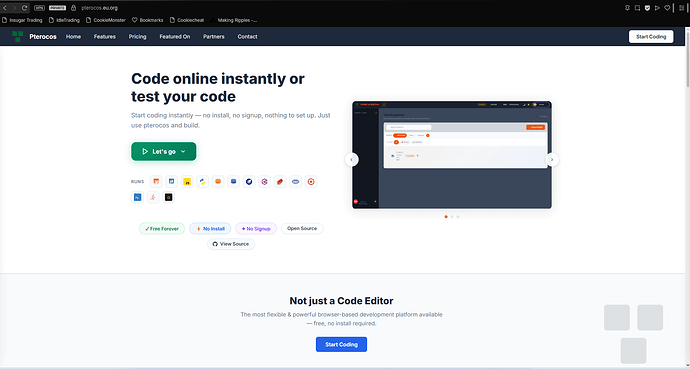Image resolution: width=690 pixels, height=369 pixels.
Task: Select the third carousel indicator dot
Action: [458, 217]
